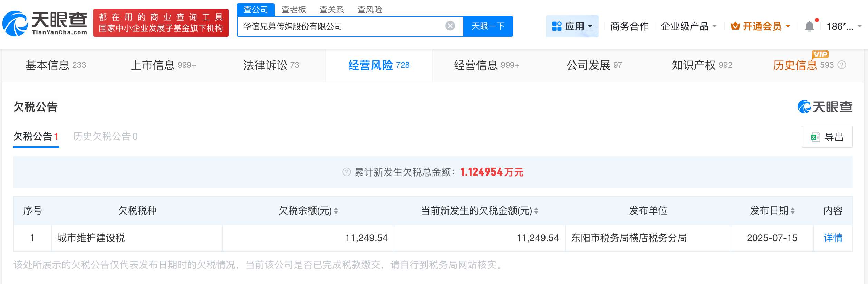Screen dimensions: 868x284
Task: Switch to the 查老板 search tab
Action: click(x=293, y=10)
